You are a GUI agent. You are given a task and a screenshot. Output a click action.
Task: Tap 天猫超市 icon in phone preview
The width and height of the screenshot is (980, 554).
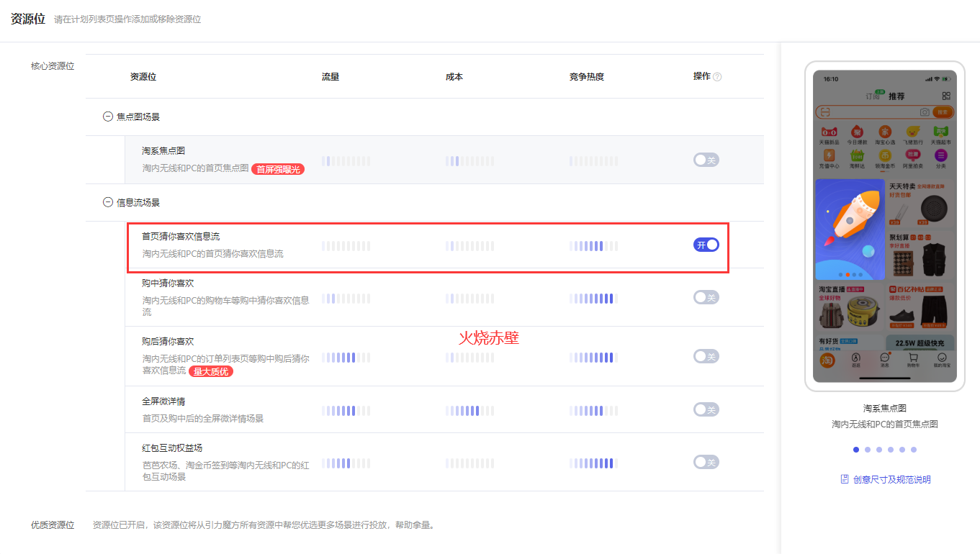pos(940,132)
